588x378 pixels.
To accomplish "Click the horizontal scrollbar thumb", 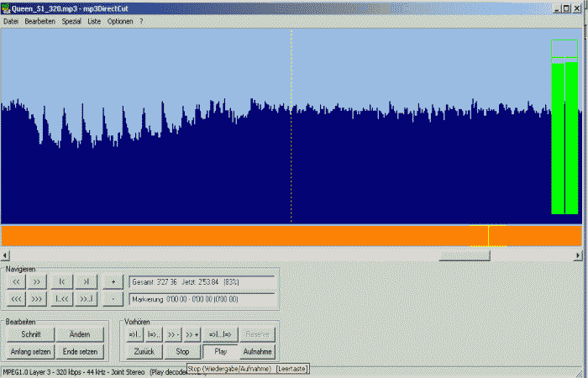I will pyautogui.click(x=465, y=255).
